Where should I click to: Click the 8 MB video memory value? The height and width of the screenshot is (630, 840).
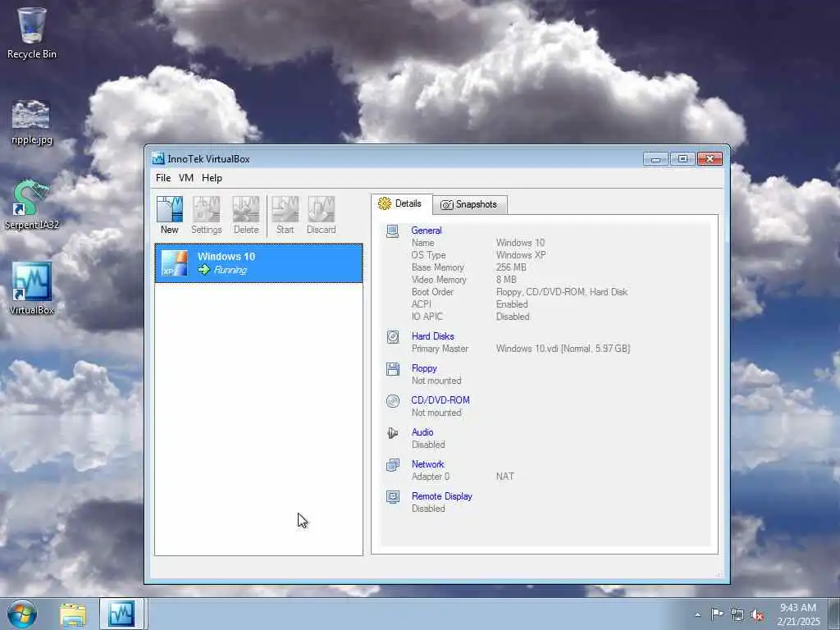506,280
